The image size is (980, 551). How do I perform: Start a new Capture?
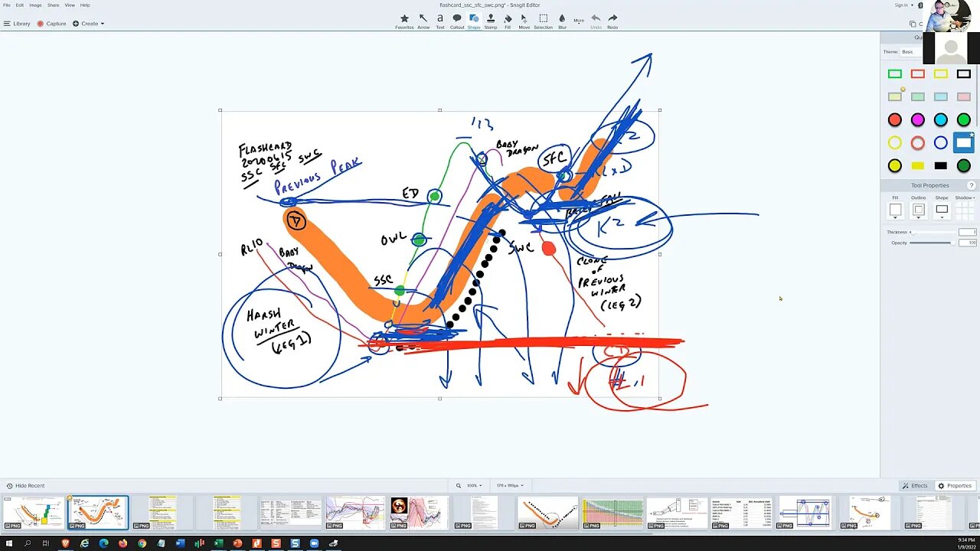pyautogui.click(x=52, y=24)
